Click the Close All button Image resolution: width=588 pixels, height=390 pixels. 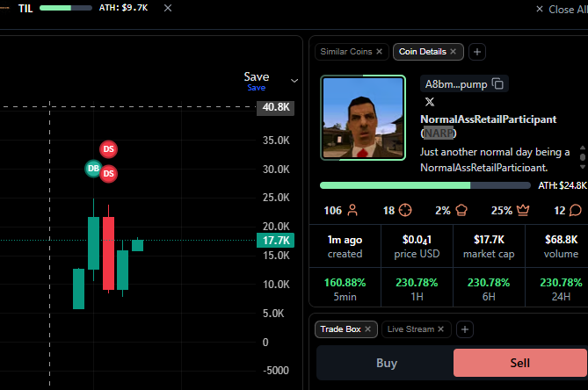click(x=561, y=10)
